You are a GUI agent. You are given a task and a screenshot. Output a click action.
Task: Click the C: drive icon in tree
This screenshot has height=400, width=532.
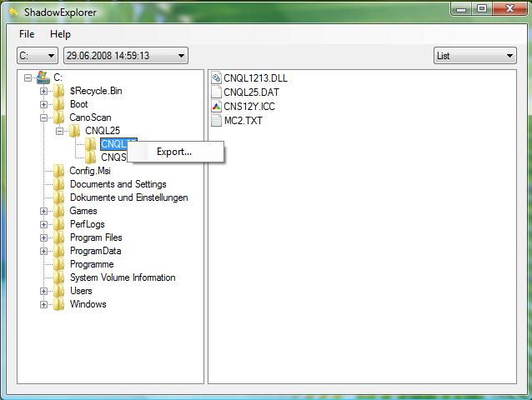(x=43, y=77)
